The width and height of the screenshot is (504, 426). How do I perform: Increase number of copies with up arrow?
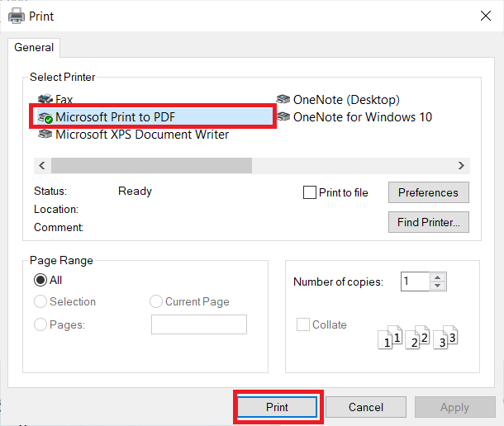pos(438,277)
